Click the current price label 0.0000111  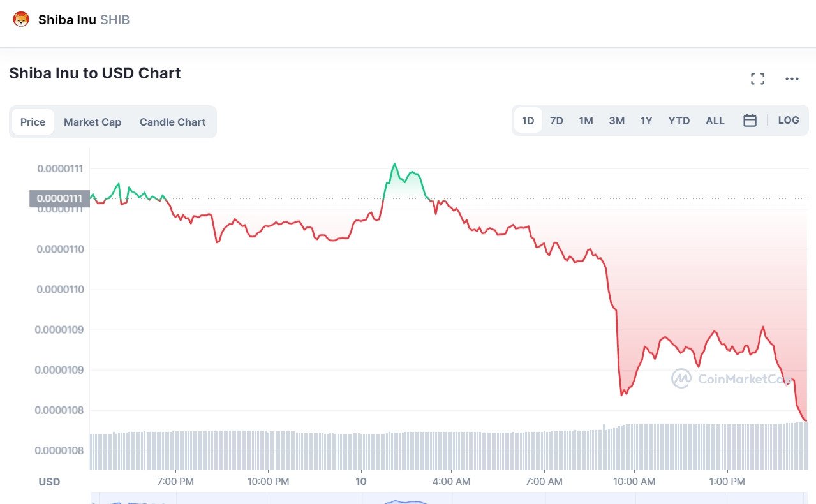(59, 198)
